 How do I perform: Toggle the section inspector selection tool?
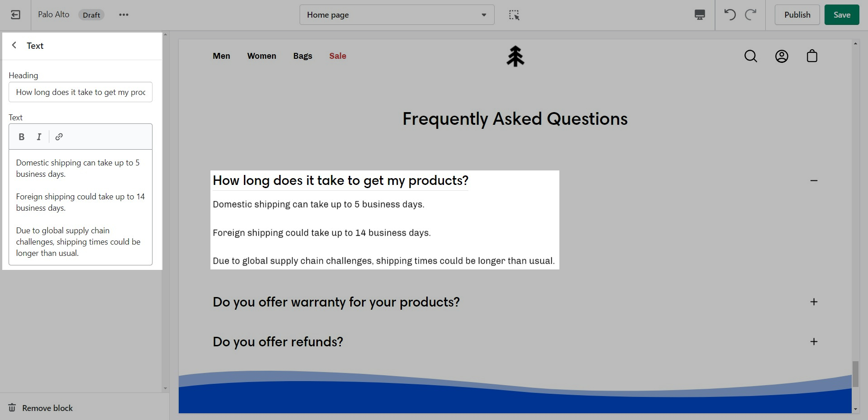[x=514, y=15]
